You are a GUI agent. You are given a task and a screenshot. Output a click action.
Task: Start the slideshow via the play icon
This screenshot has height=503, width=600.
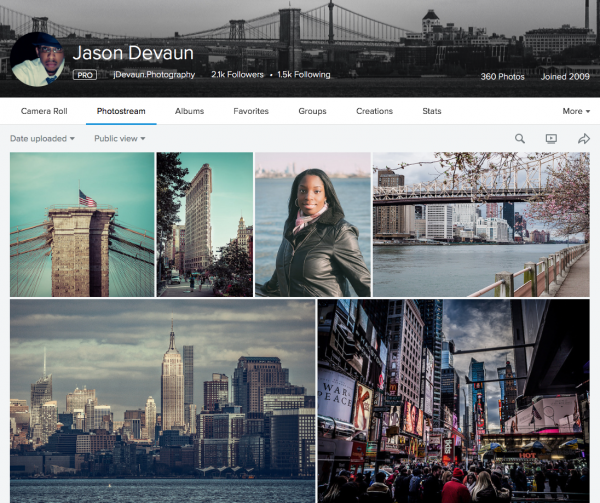click(551, 138)
